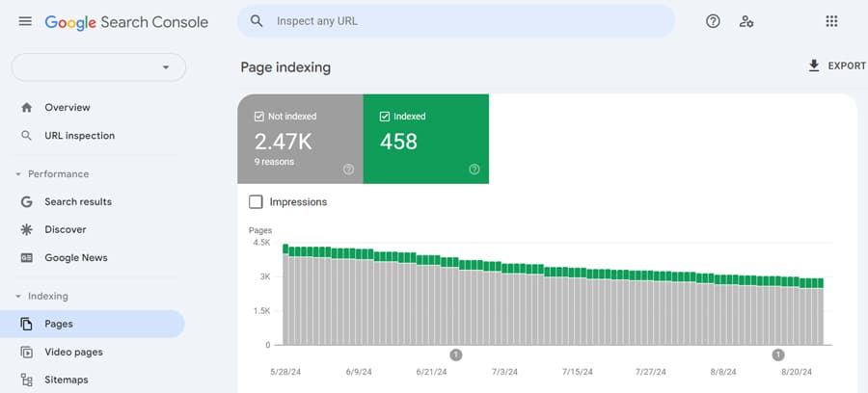
Task: Click help icon in Not indexed card
Action: tap(348, 170)
